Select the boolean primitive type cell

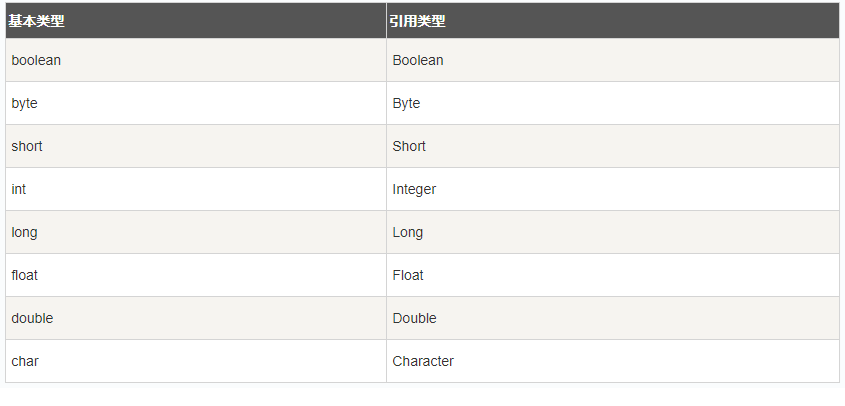[x=36, y=60]
